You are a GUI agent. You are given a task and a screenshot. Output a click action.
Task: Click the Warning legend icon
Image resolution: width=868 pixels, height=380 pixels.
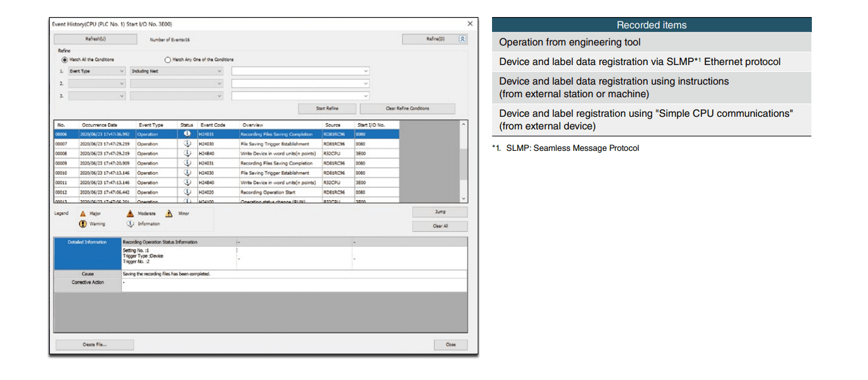pos(83,224)
